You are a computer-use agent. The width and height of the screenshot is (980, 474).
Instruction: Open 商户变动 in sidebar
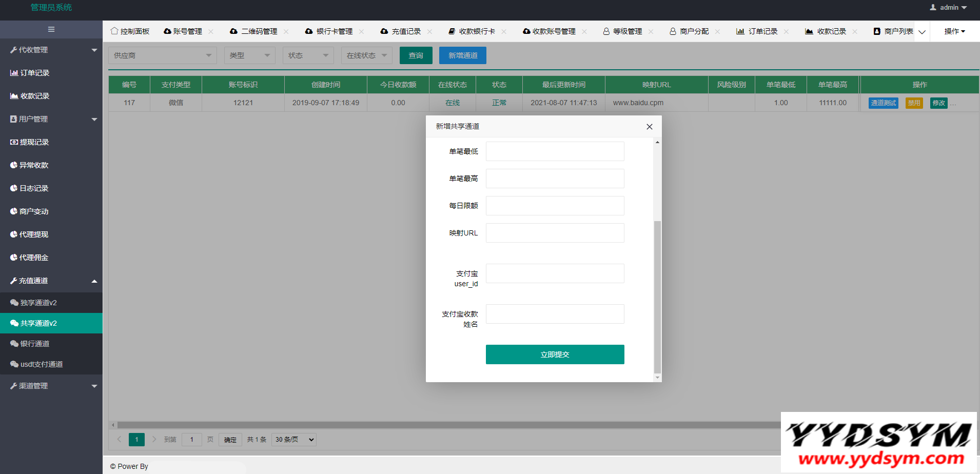click(51, 211)
